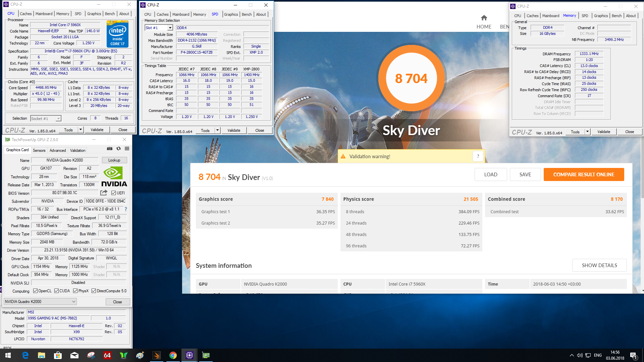Click the Close button in GPU-Z

tap(117, 302)
